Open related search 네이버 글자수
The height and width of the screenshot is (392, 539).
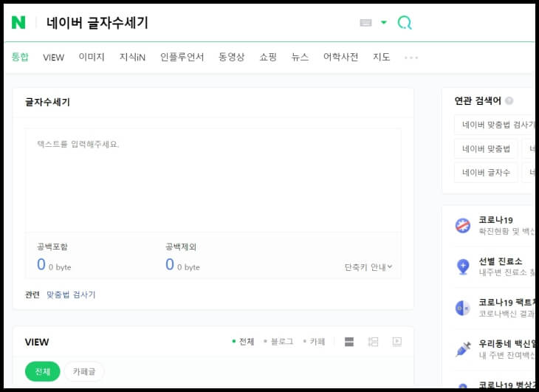coord(486,173)
